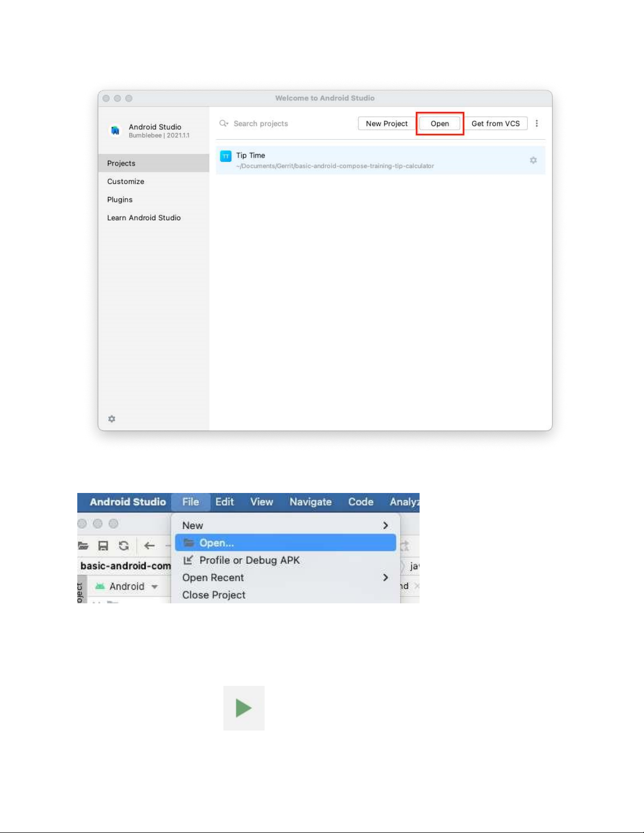The image size is (644, 833).
Task: Click the Tip Time project icon
Action: pos(226,156)
